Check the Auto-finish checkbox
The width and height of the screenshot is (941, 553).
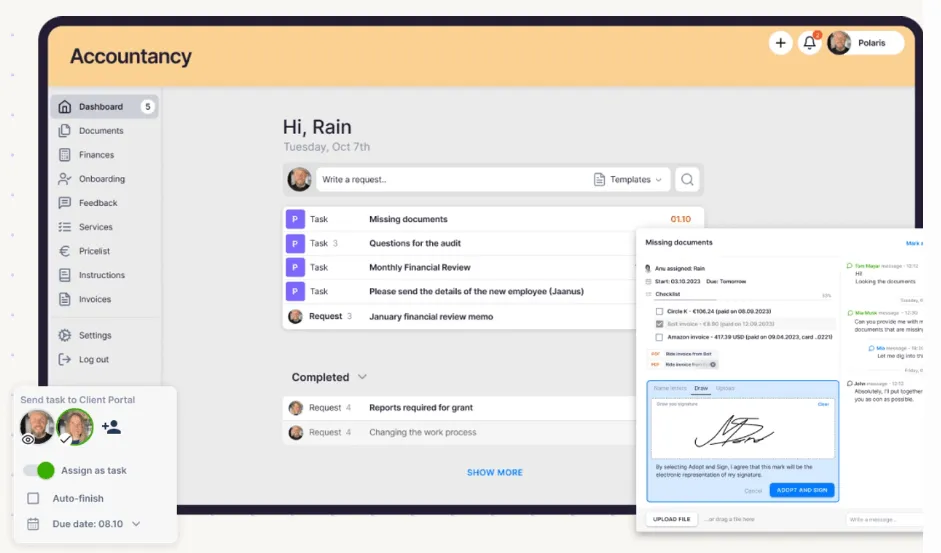click(34, 498)
